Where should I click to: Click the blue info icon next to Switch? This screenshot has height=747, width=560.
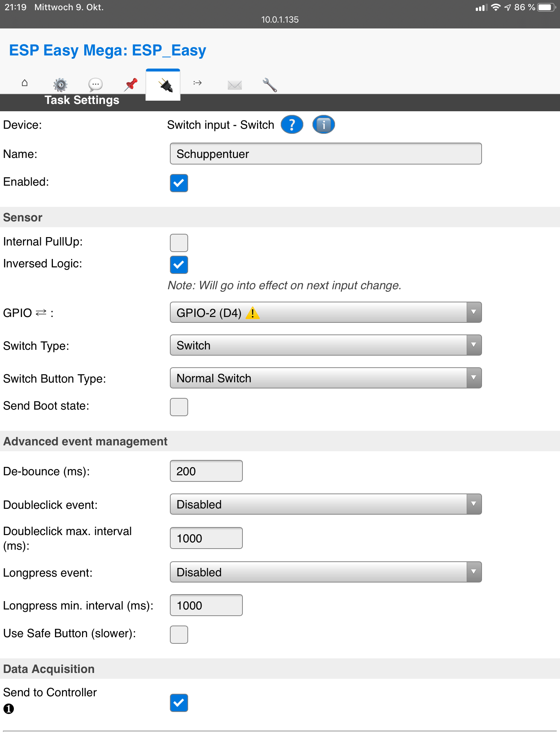[x=324, y=125]
